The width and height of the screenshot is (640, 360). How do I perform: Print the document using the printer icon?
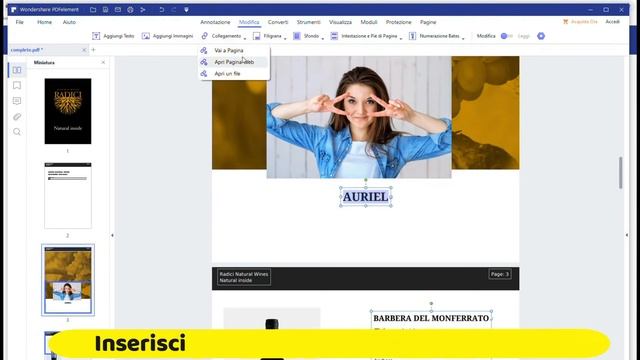coord(130,9)
